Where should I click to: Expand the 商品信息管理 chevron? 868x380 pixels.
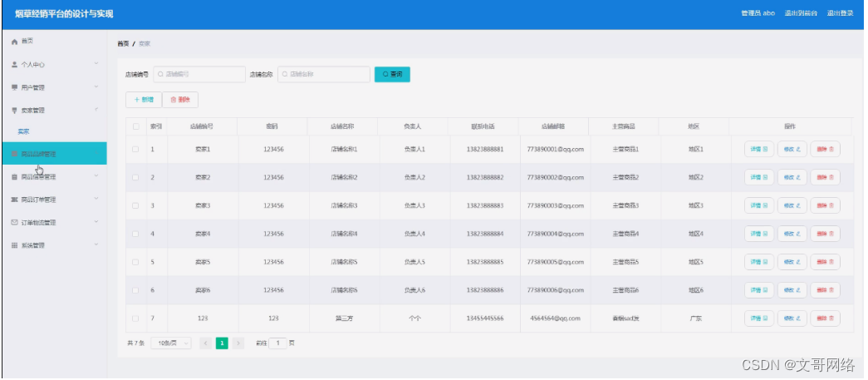pos(96,177)
